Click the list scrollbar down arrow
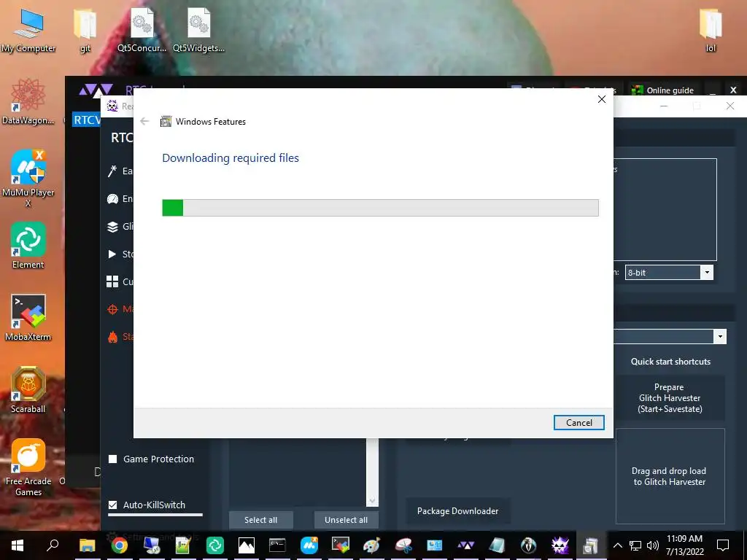 tap(372, 501)
